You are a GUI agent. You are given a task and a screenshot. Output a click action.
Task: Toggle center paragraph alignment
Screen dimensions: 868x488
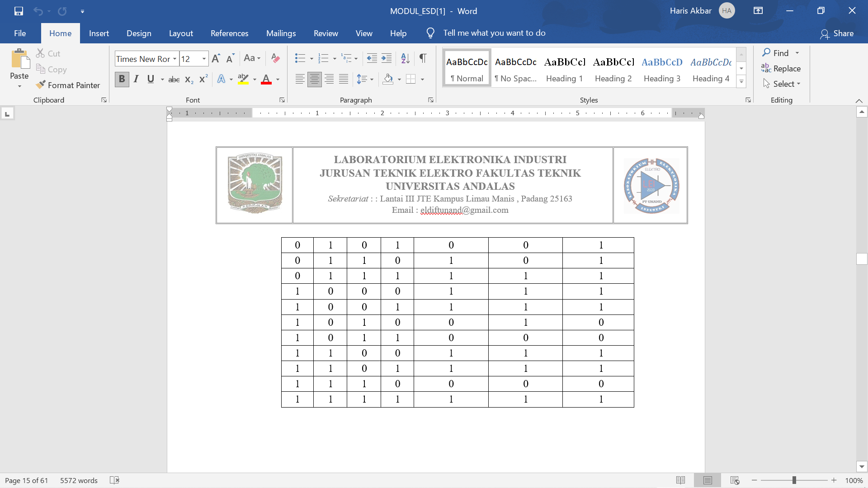(314, 79)
